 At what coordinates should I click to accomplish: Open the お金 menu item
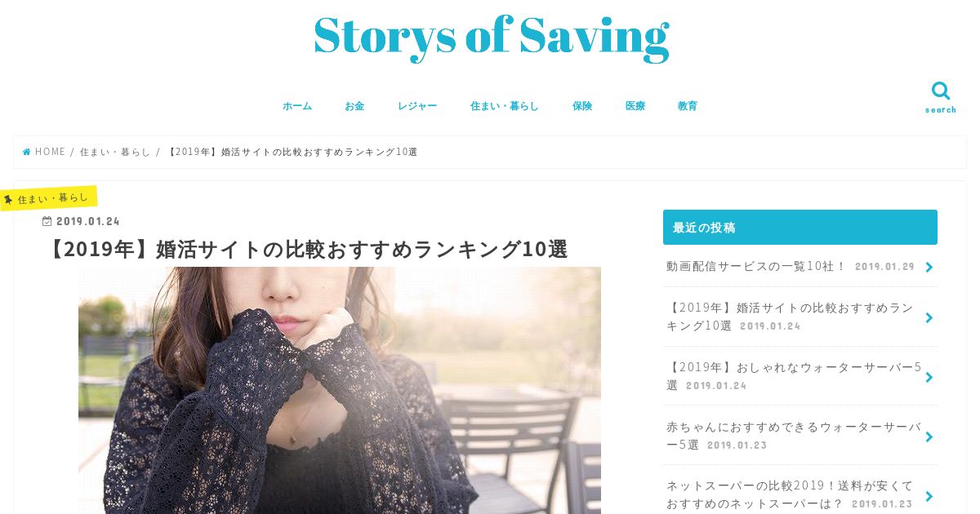point(354,106)
